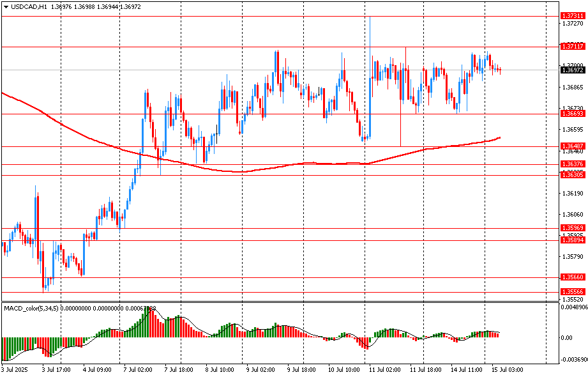Click the 1.36487 price level label

pos(573,146)
